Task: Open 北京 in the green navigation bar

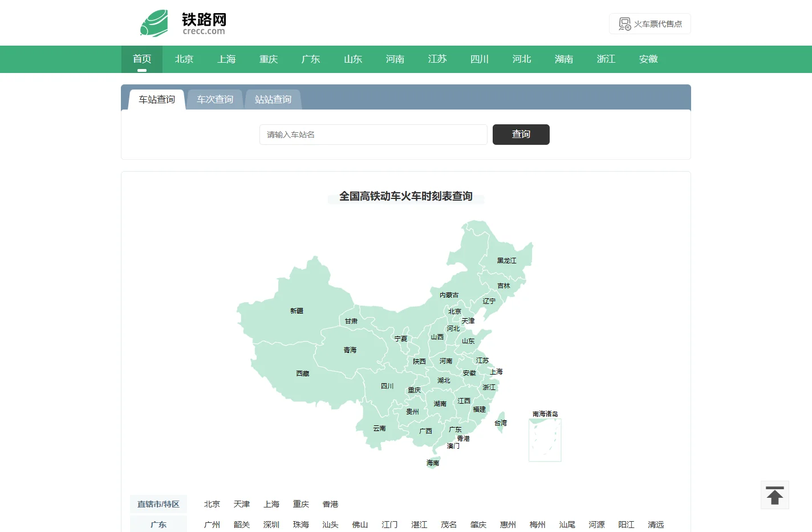Action: (x=184, y=59)
